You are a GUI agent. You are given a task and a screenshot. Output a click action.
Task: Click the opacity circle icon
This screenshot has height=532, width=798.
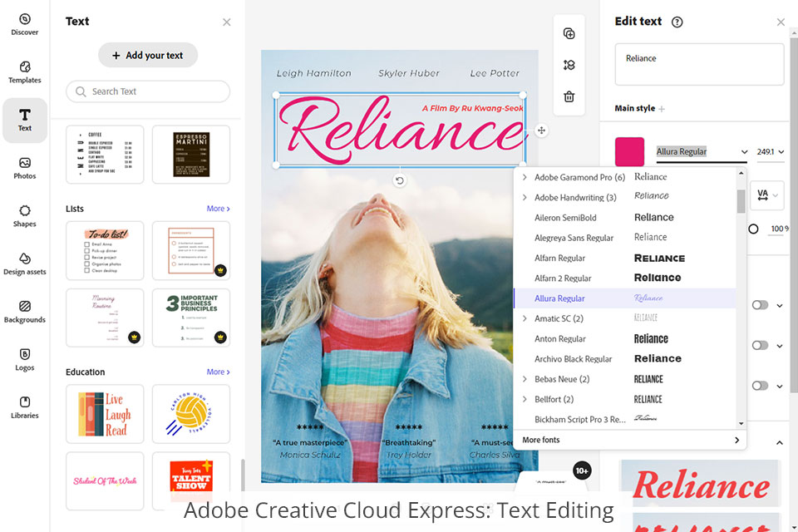[753, 229]
